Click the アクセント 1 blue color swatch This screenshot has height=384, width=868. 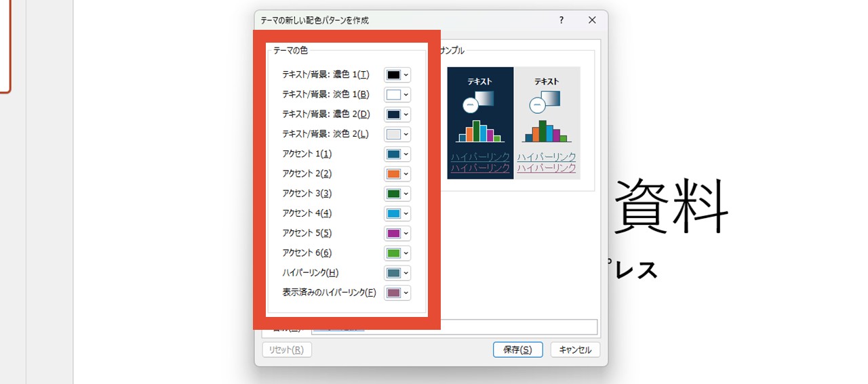coord(394,154)
